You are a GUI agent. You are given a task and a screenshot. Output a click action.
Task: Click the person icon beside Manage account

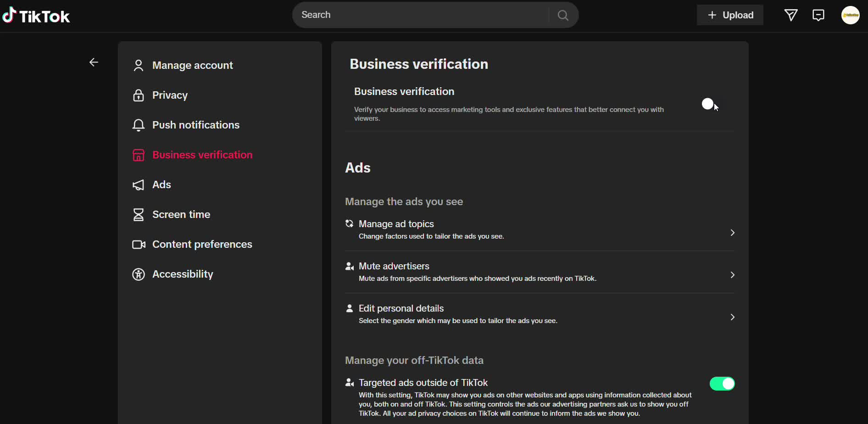pyautogui.click(x=139, y=66)
